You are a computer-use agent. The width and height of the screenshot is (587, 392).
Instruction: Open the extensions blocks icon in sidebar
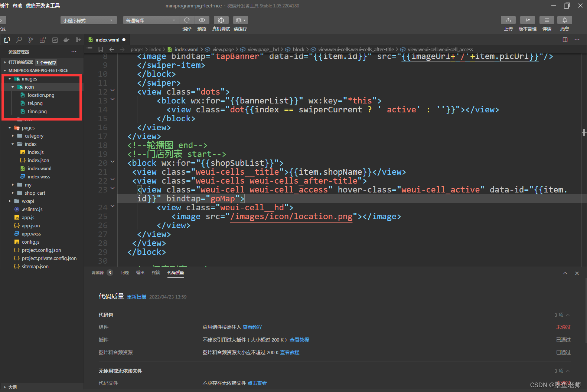coord(43,40)
